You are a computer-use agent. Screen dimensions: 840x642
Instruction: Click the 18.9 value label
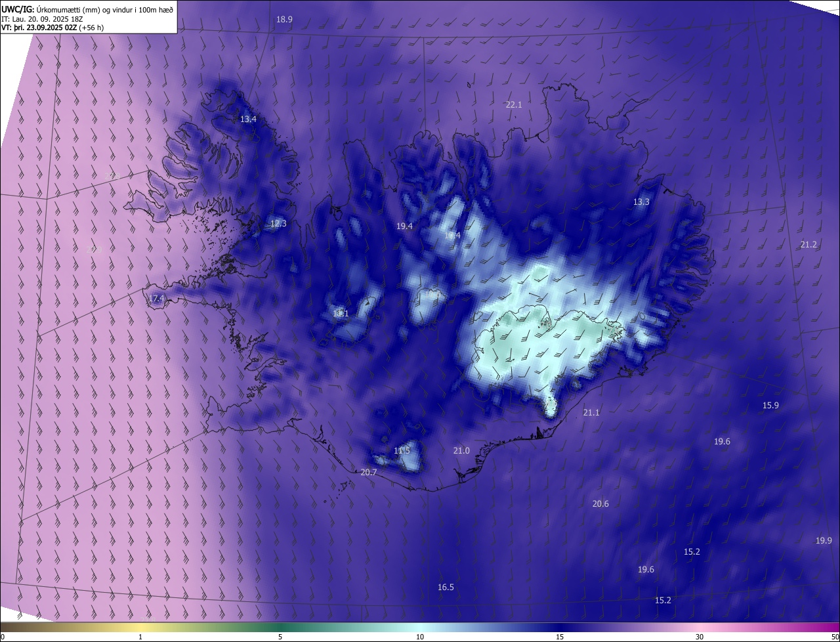tap(284, 20)
